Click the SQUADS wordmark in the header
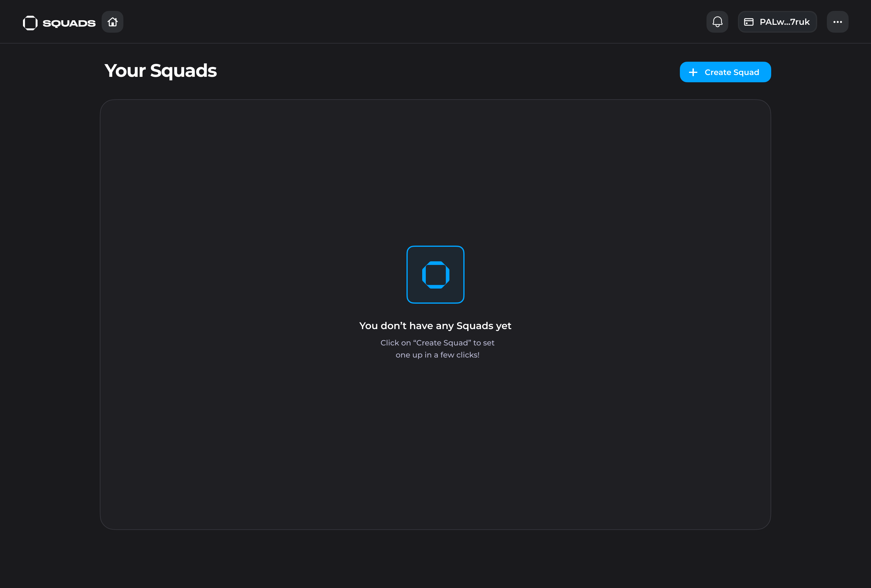 [x=69, y=23]
